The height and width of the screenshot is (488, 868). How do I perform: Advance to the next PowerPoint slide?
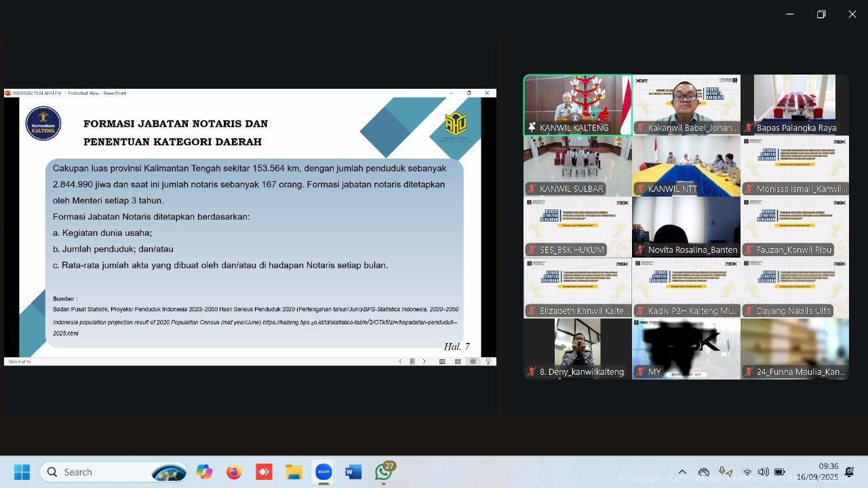[425, 361]
